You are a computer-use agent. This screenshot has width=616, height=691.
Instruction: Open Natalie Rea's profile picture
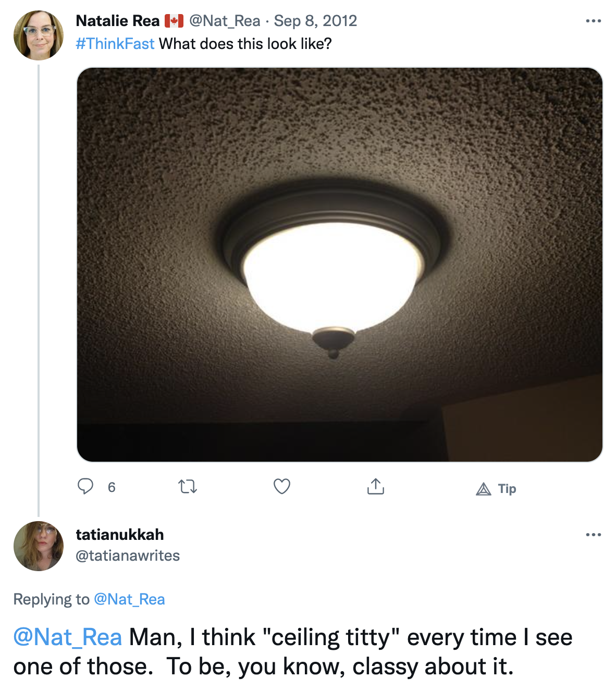click(x=39, y=34)
